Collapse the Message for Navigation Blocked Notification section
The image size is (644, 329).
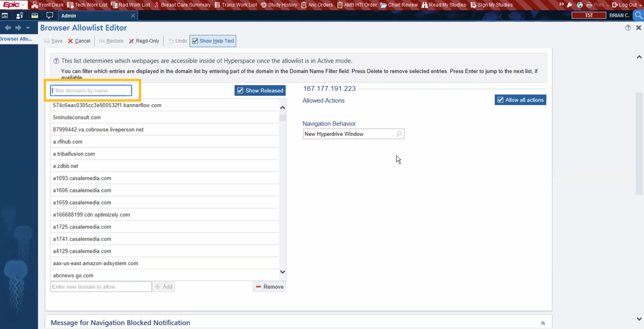tap(543, 322)
